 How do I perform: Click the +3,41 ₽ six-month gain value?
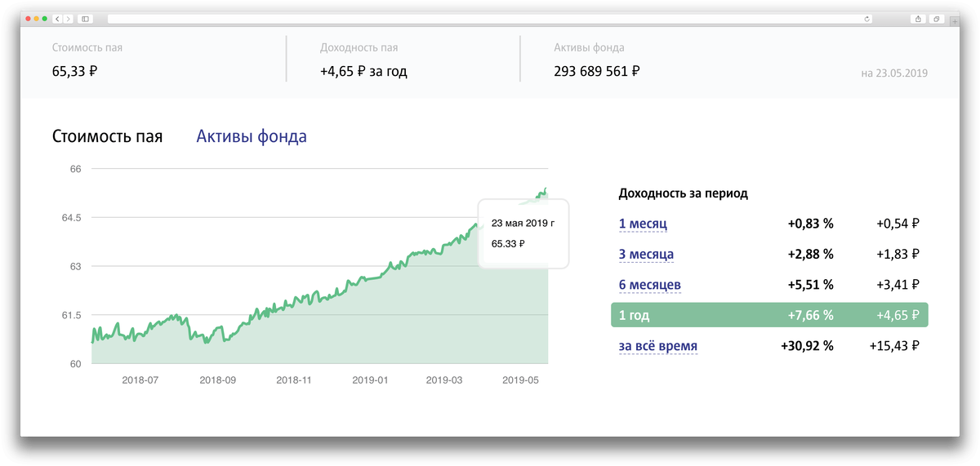[898, 285]
